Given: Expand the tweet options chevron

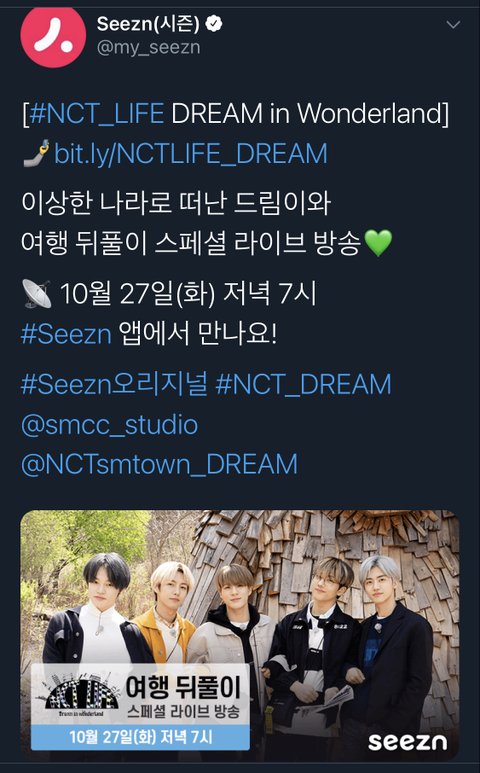Looking at the screenshot, I should pos(453,24).
